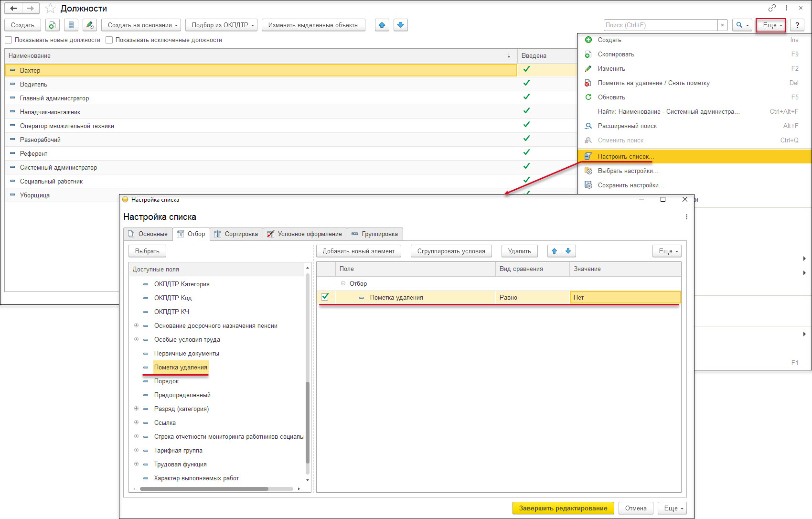Click Изменить выделенные объекты button
This screenshot has width=812, height=519.
(313, 25)
